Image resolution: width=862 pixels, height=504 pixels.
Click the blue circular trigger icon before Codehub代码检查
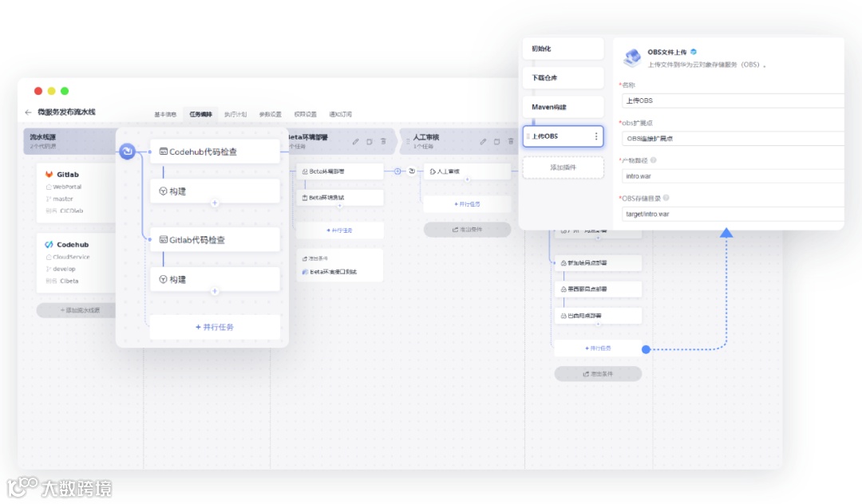127,151
